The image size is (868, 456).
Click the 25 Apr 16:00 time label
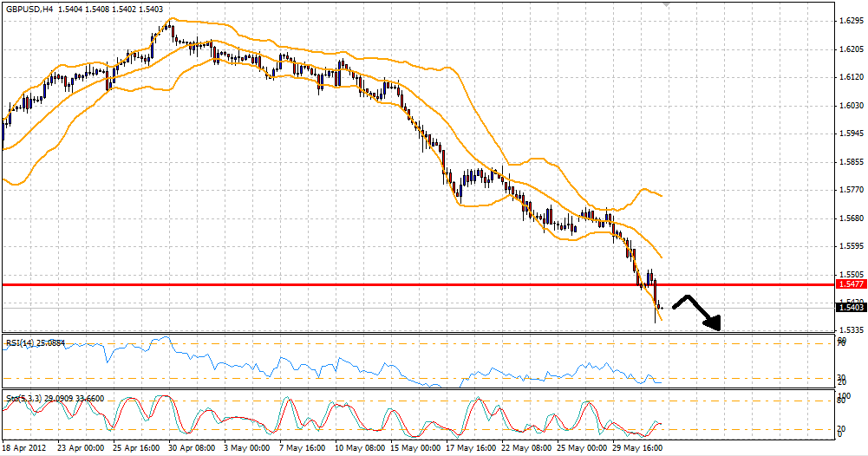tap(135, 447)
